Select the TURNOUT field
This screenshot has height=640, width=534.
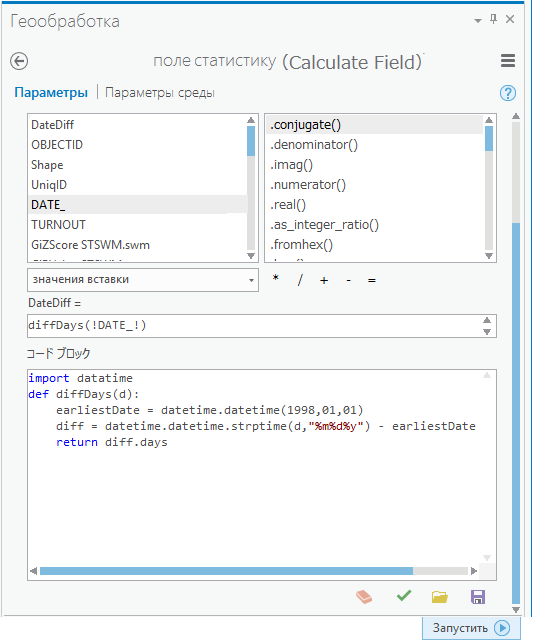[58, 224]
